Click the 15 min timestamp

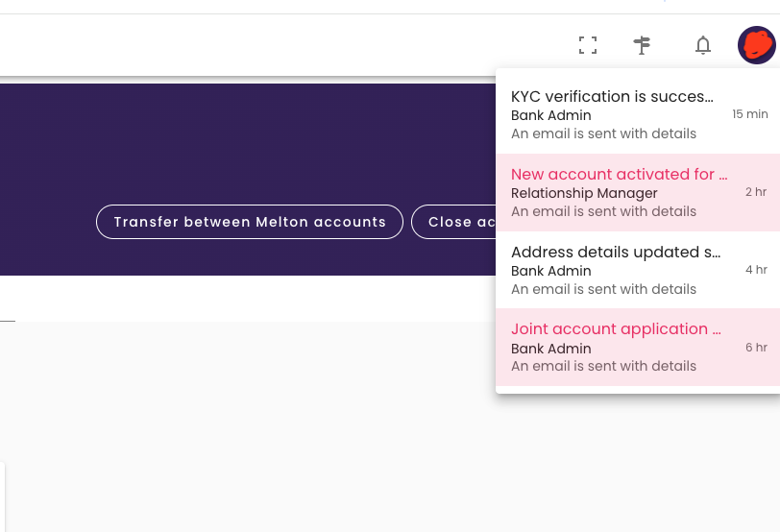[x=749, y=114]
